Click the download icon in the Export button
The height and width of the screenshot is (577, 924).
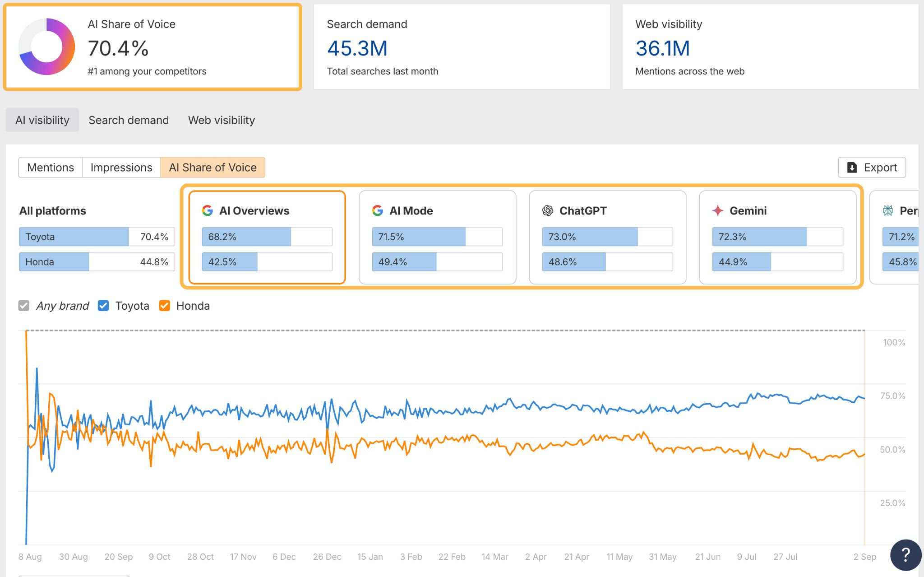click(852, 168)
